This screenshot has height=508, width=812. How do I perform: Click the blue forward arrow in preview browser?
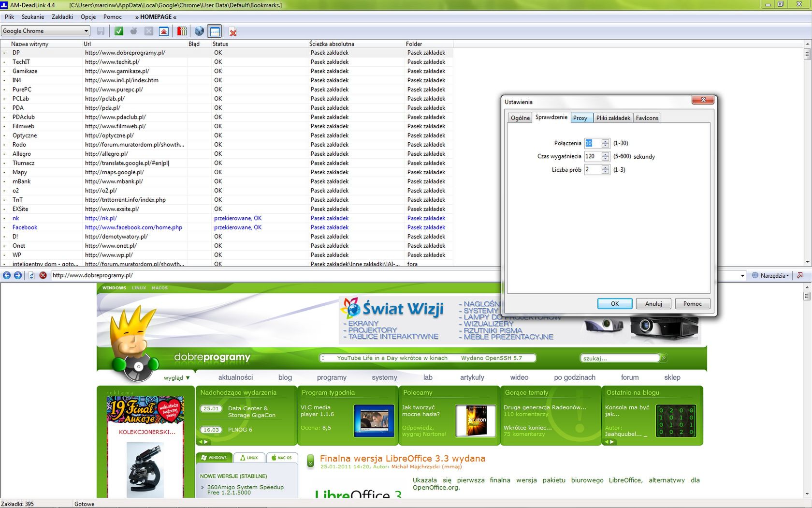coord(18,275)
